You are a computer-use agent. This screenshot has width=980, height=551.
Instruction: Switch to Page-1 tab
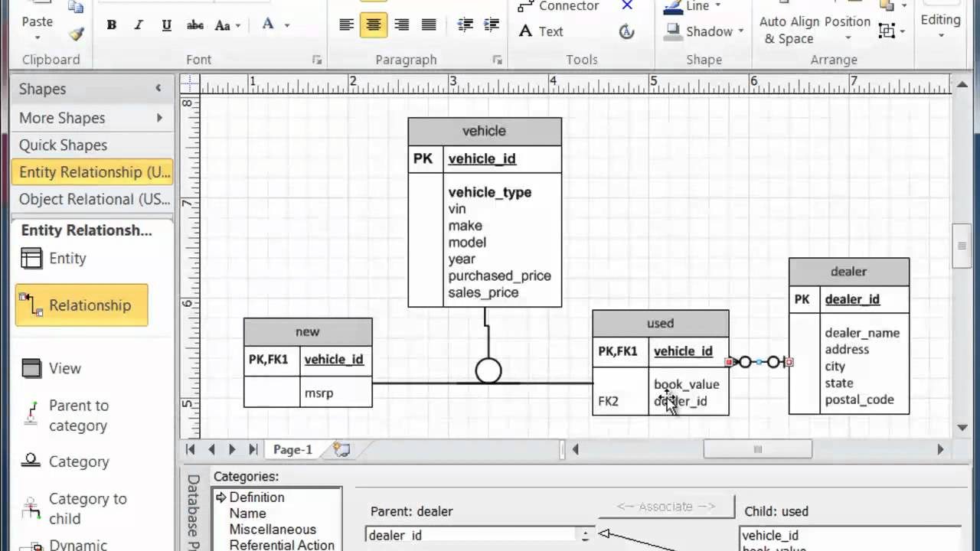click(x=292, y=450)
